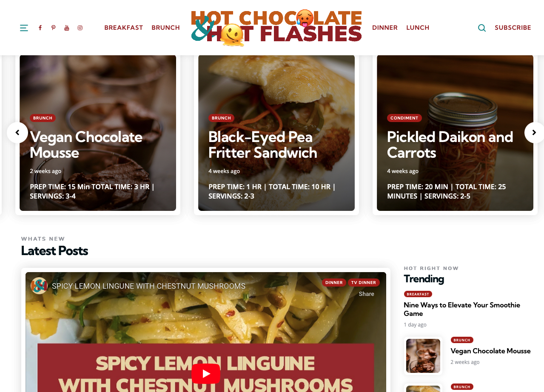Open the trending Vegan Chocolate Mousse thumbnail
Viewport: 544px width, 392px height.
click(x=423, y=356)
